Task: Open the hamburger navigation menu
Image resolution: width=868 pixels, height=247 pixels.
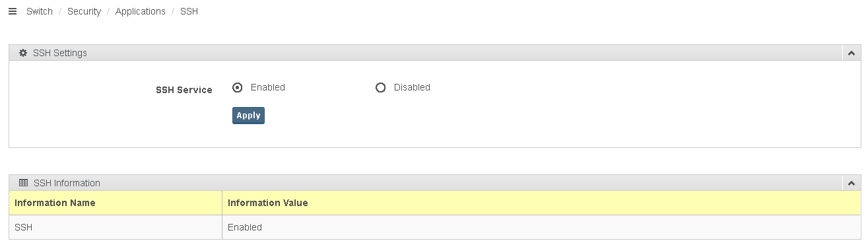Action: point(12,12)
